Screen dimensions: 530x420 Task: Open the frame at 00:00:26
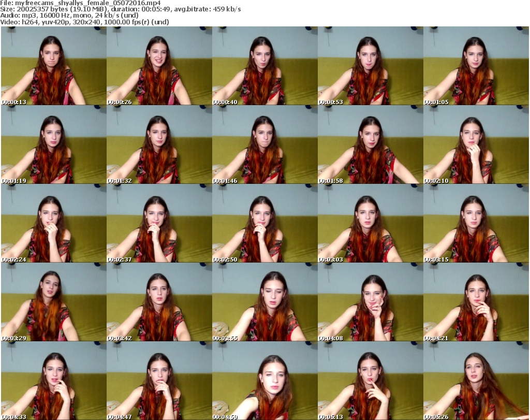tap(159, 66)
